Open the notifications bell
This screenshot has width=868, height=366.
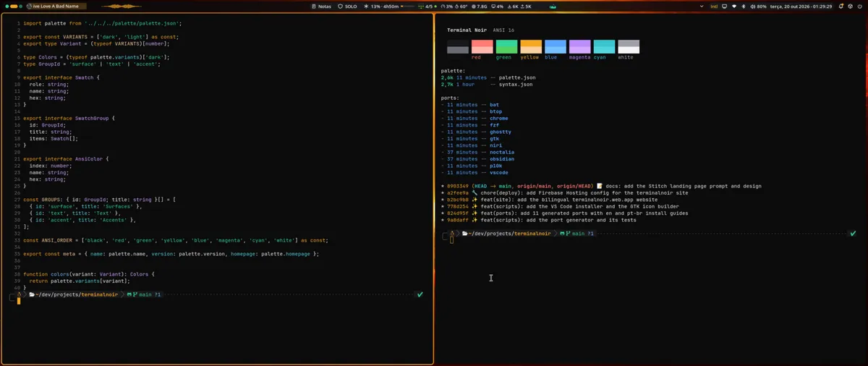coord(841,7)
